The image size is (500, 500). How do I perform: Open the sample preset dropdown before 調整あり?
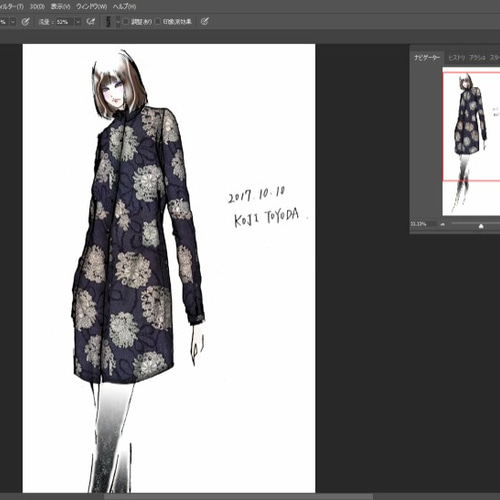pyautogui.click(x=118, y=22)
